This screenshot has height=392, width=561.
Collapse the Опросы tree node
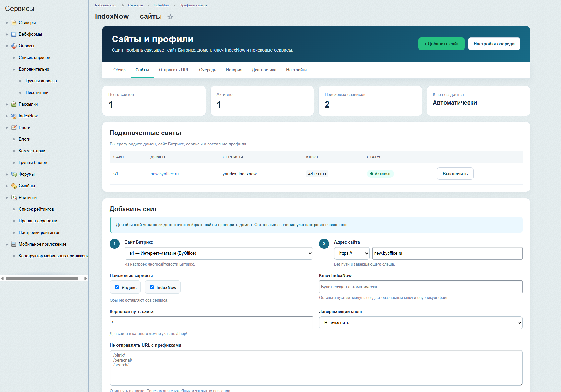[x=7, y=46]
